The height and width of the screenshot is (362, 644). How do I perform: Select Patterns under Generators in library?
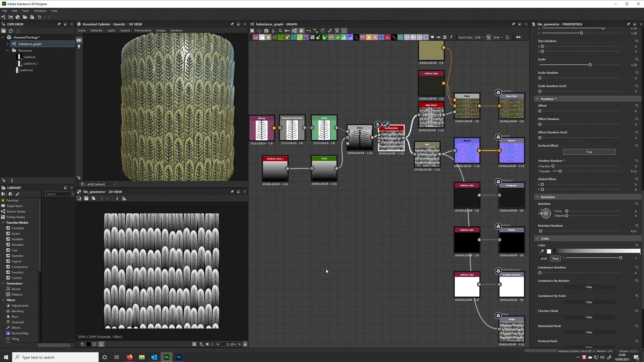point(17,294)
